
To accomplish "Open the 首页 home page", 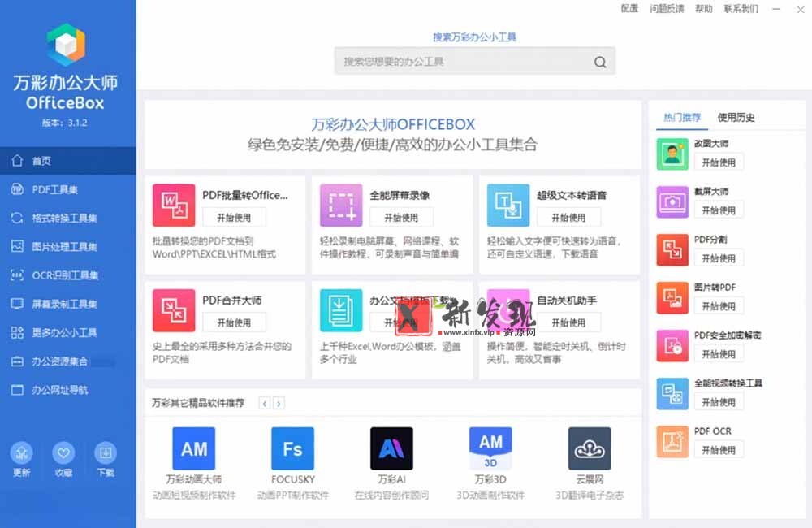I will pyautogui.click(x=68, y=161).
